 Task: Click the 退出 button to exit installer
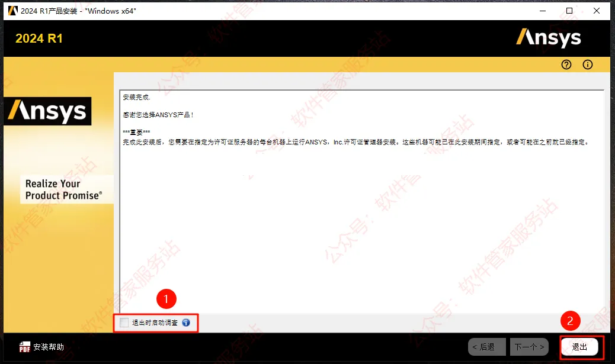tap(579, 347)
